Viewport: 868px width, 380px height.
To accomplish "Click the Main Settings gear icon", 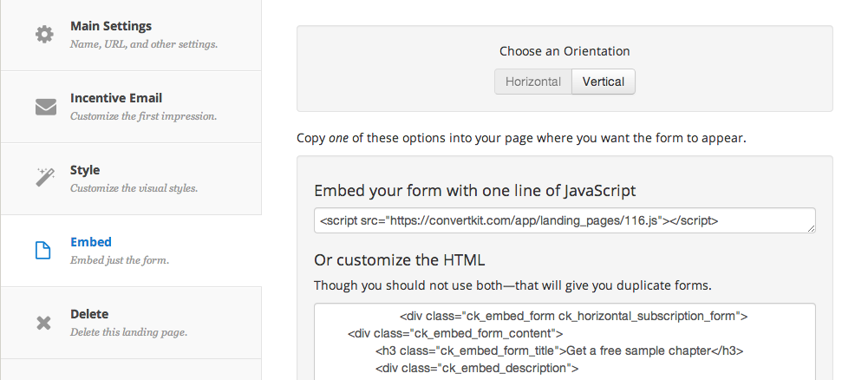I will (x=44, y=35).
